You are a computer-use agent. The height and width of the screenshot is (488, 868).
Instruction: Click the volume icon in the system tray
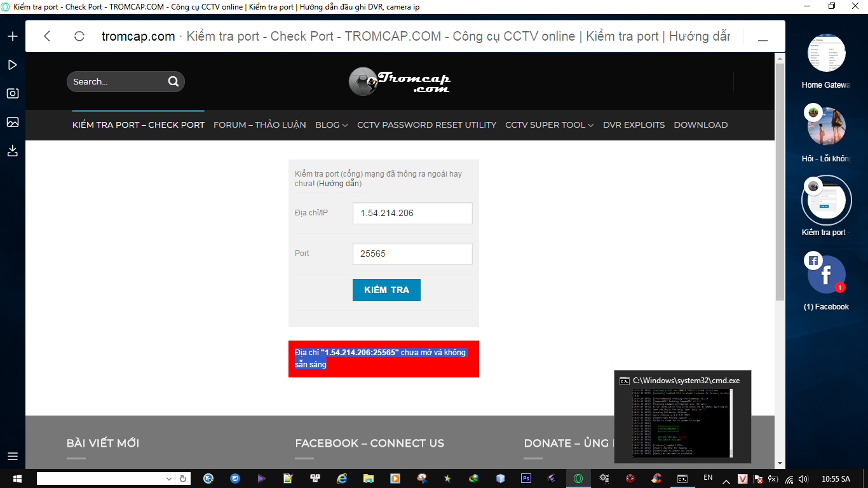pyautogui.click(x=804, y=479)
